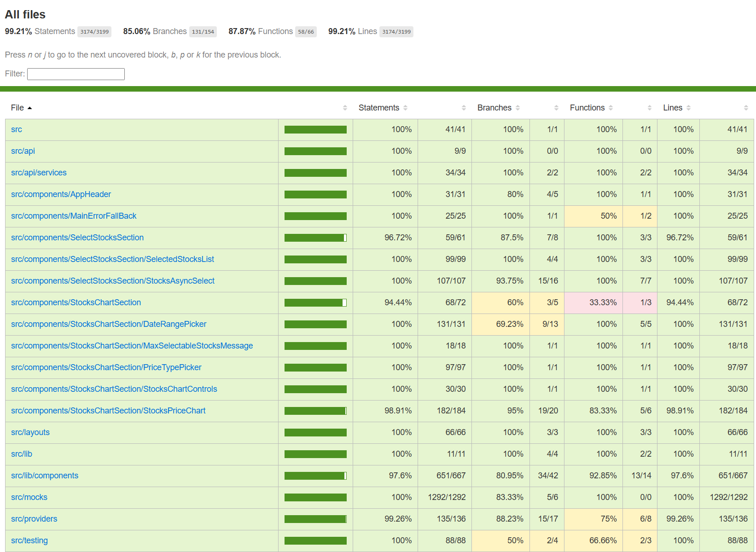Select 1292/1292 statements count for src/mocks

(445, 497)
